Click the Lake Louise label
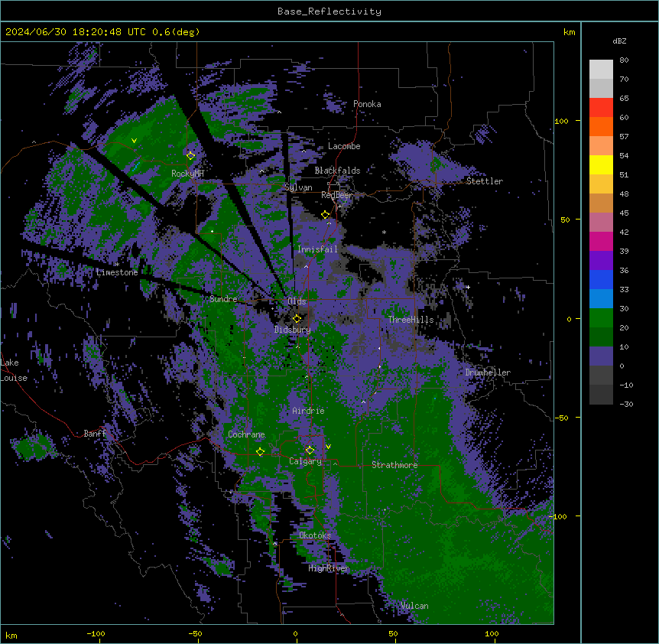 click(x=14, y=370)
